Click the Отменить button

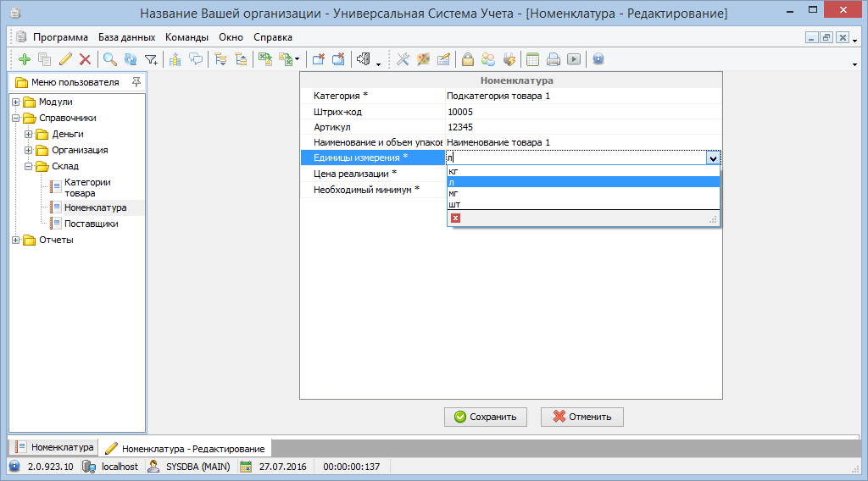[582, 417]
